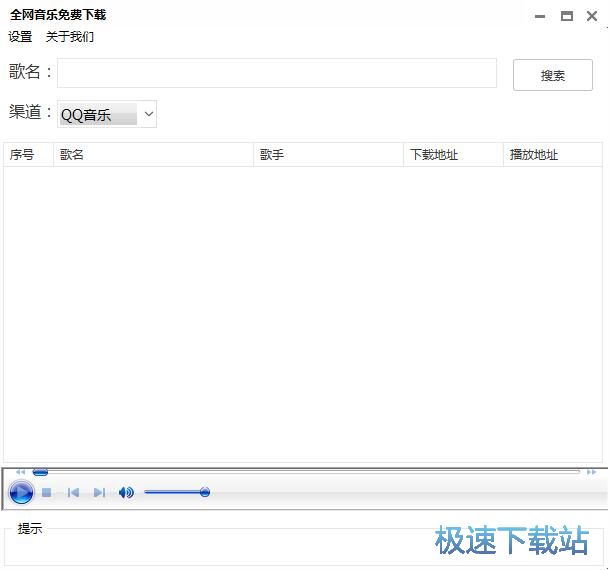Maximize the application window
The height and width of the screenshot is (570, 609).
[x=567, y=16]
